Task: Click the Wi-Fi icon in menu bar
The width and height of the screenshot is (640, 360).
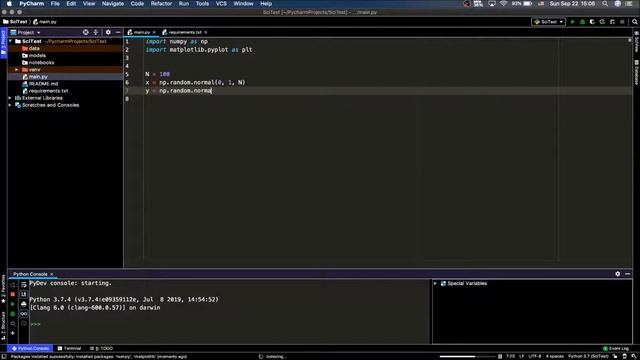Action: pyautogui.click(x=504, y=4)
